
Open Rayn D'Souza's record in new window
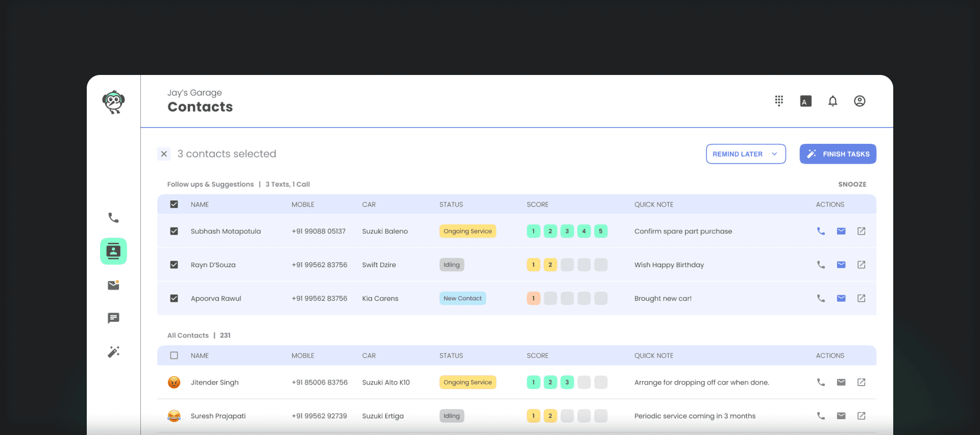point(861,265)
